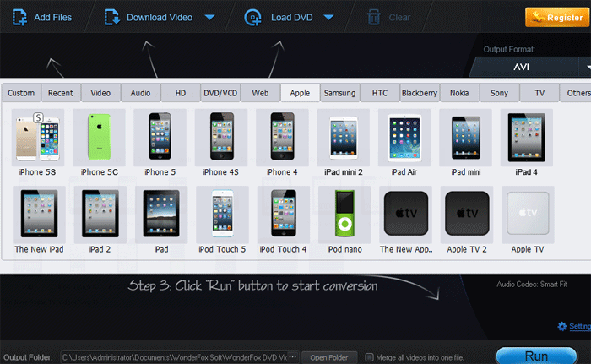Switch to the Web tab
Image resolution: width=591 pixels, height=364 pixels.
pyautogui.click(x=260, y=93)
